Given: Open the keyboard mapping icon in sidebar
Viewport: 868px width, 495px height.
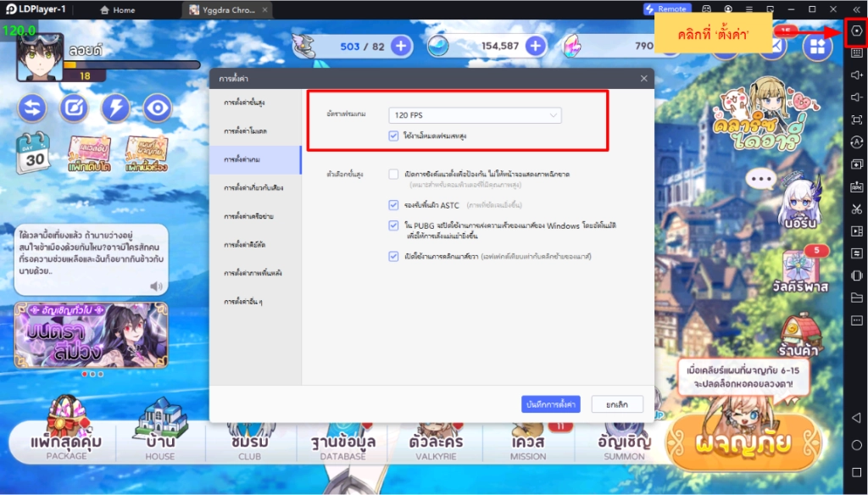Looking at the screenshot, I should (x=856, y=53).
